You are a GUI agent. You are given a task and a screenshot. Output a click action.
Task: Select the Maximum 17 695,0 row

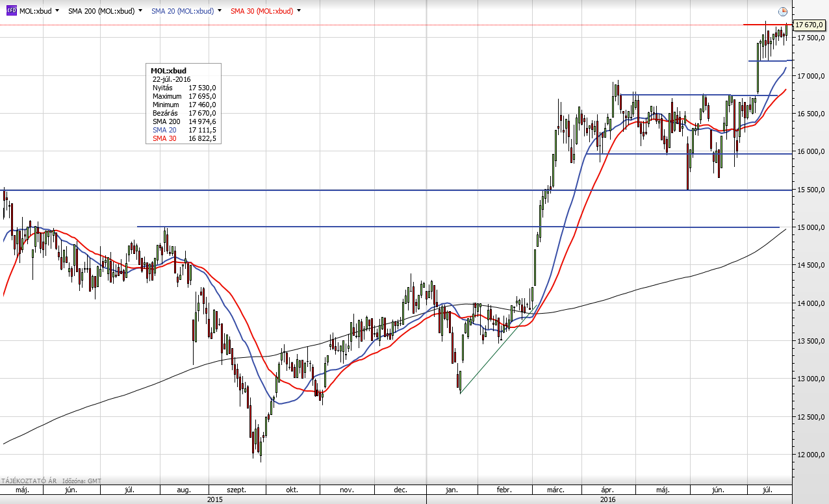(x=184, y=96)
